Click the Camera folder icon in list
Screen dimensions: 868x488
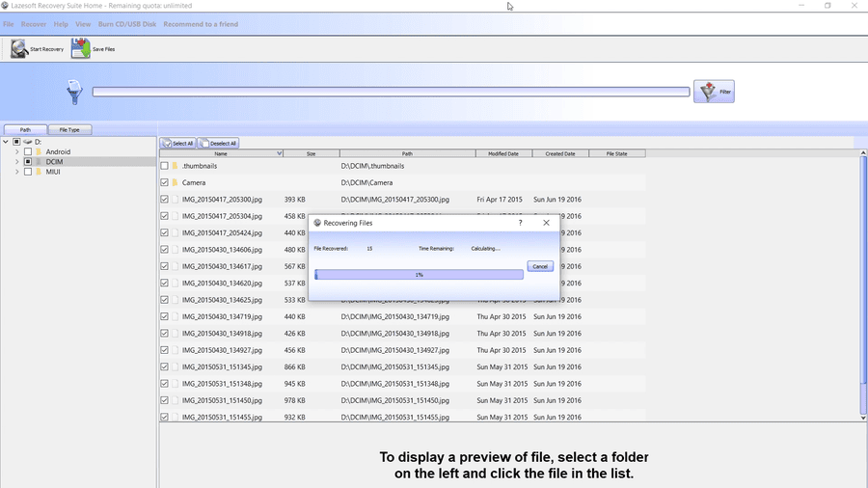pos(175,182)
